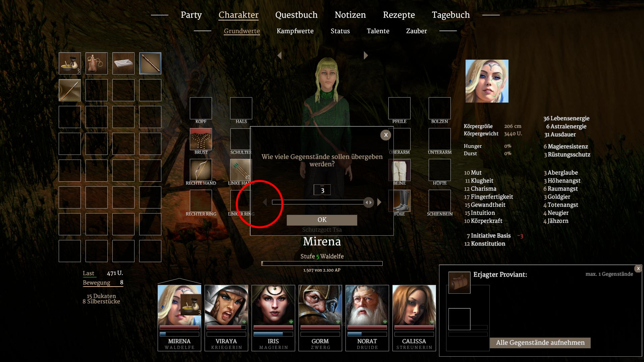Switch to Status sub-tab

pyautogui.click(x=340, y=31)
